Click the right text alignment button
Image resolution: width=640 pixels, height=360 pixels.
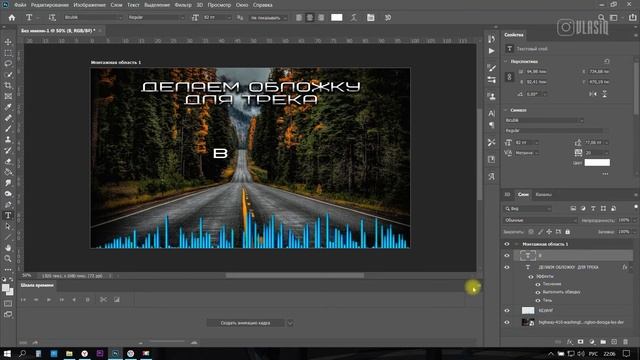(x=321, y=18)
